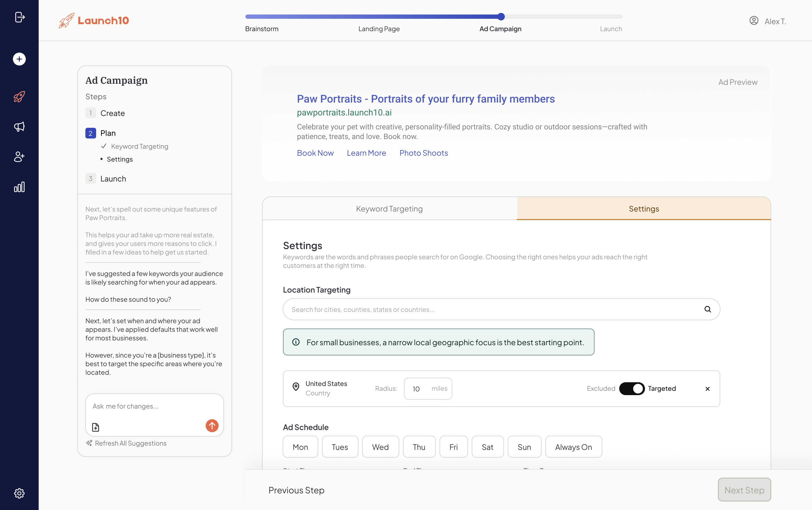812x510 pixels.
Task: Select the Launch step item
Action: pos(113,179)
